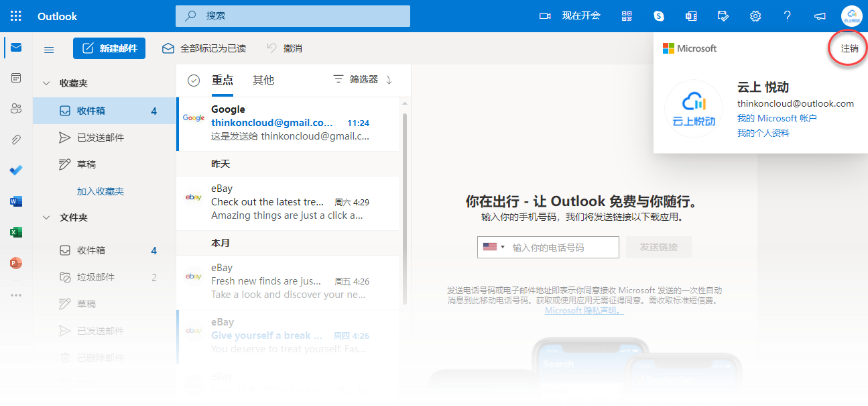Open the 筛选器 filter dropdown
This screenshot has height=406, width=868.
356,80
